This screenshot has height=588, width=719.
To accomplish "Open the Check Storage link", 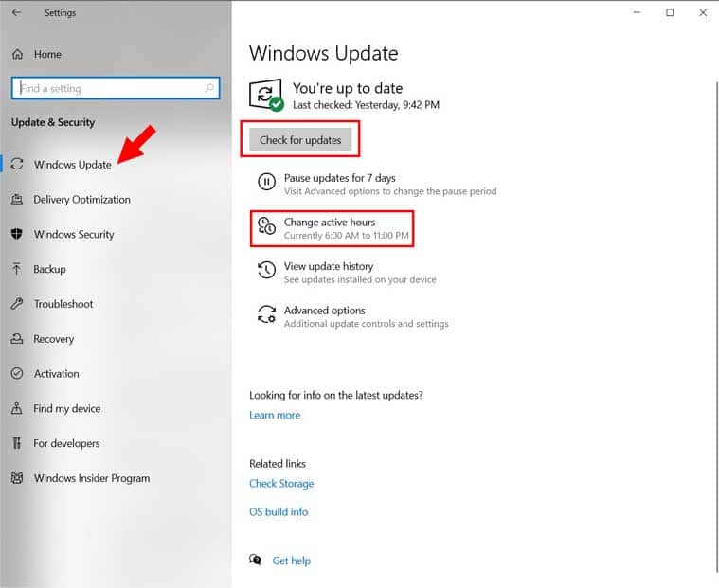I will point(281,484).
